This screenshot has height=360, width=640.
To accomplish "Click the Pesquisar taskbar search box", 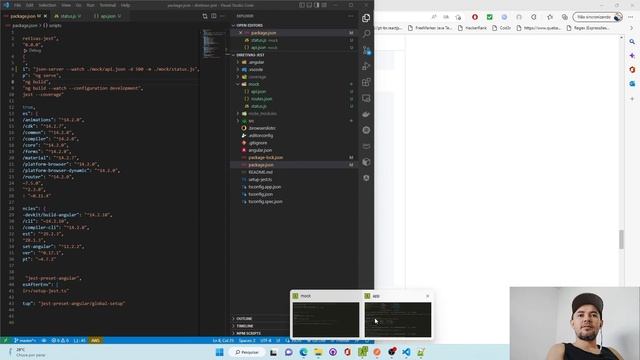I will 247,352.
